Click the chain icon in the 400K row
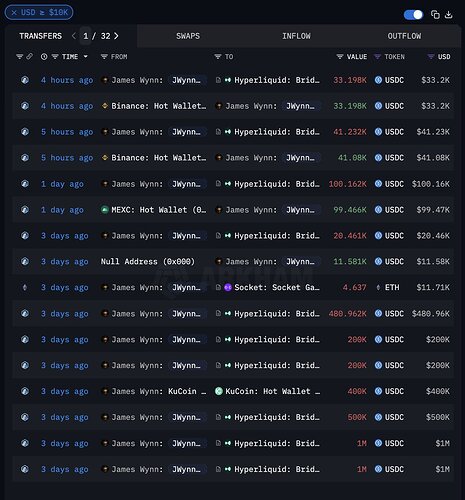 (25, 391)
